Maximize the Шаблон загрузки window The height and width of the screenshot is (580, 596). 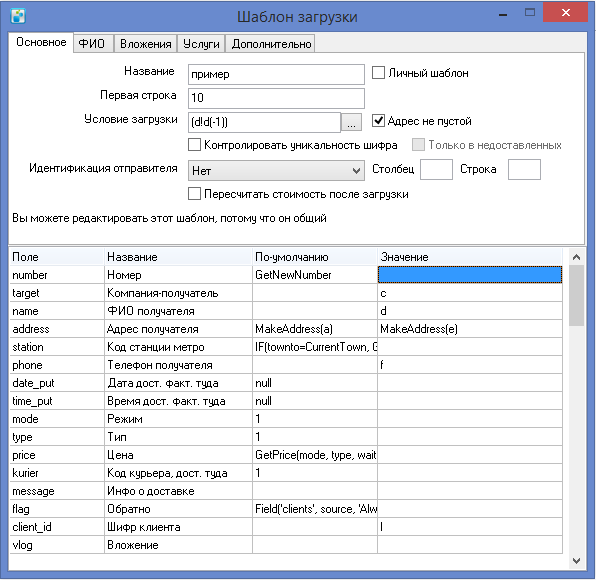click(x=529, y=13)
